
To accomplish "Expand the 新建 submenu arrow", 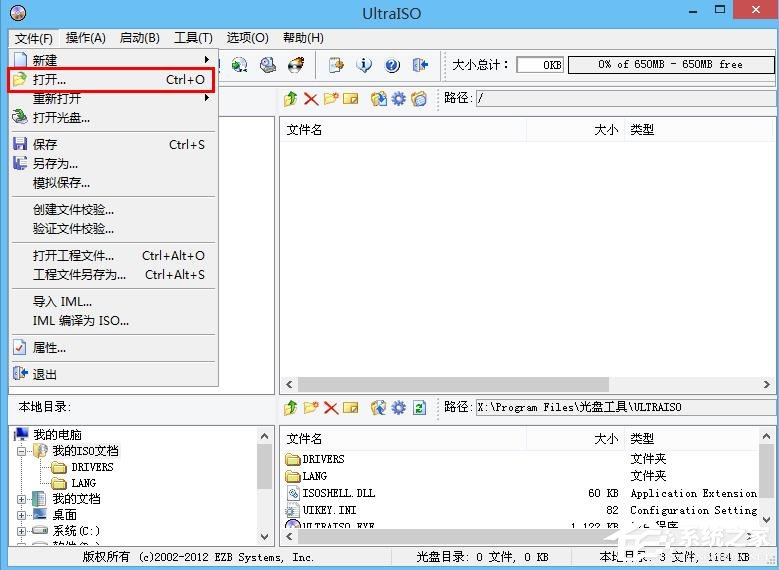I will coord(207,60).
